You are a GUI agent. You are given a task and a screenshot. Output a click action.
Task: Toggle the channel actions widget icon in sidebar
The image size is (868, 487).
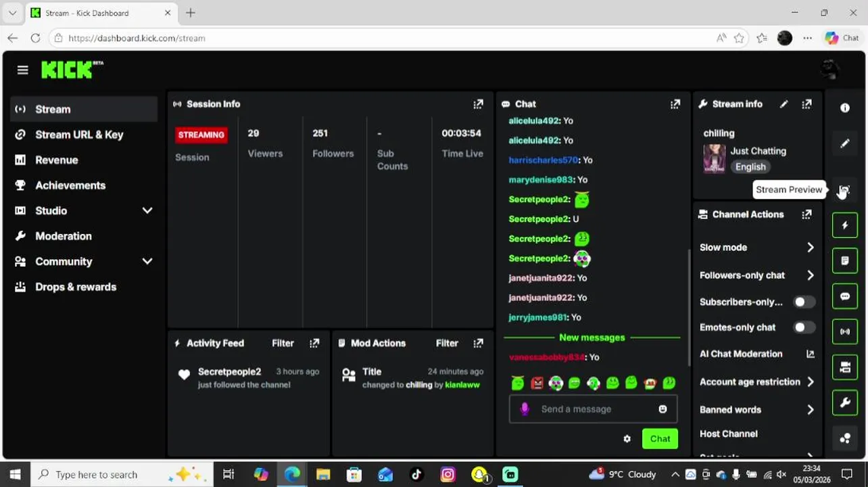845,367
